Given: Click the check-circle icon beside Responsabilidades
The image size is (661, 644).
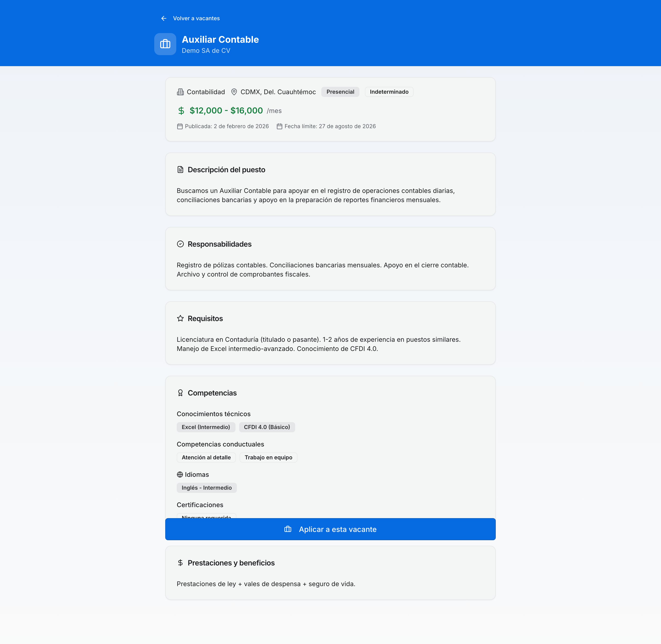Looking at the screenshot, I should click(180, 244).
